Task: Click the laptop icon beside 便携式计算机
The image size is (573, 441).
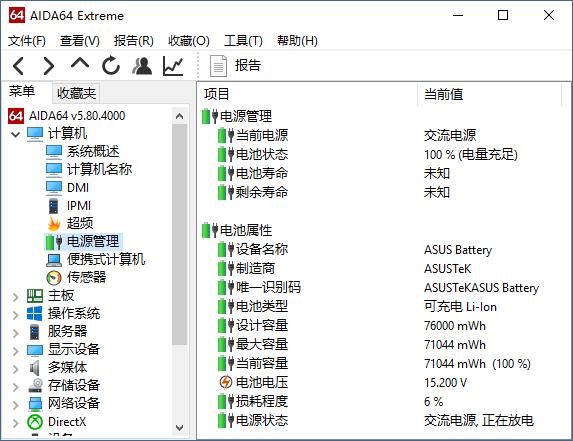Action: coord(54,260)
